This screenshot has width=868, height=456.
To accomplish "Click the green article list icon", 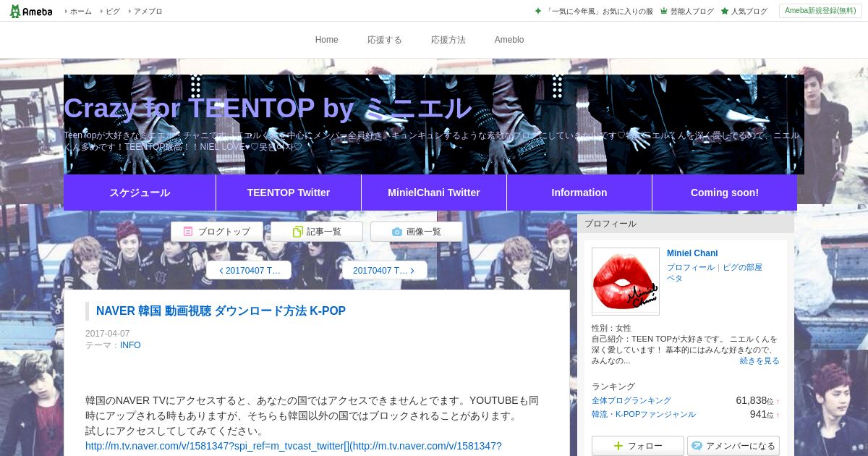I will click(297, 232).
